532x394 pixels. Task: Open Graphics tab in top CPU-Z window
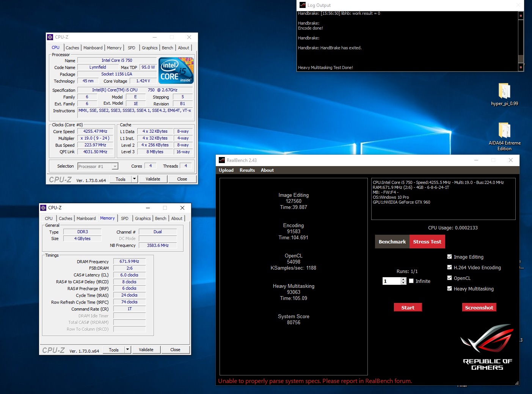coord(150,48)
